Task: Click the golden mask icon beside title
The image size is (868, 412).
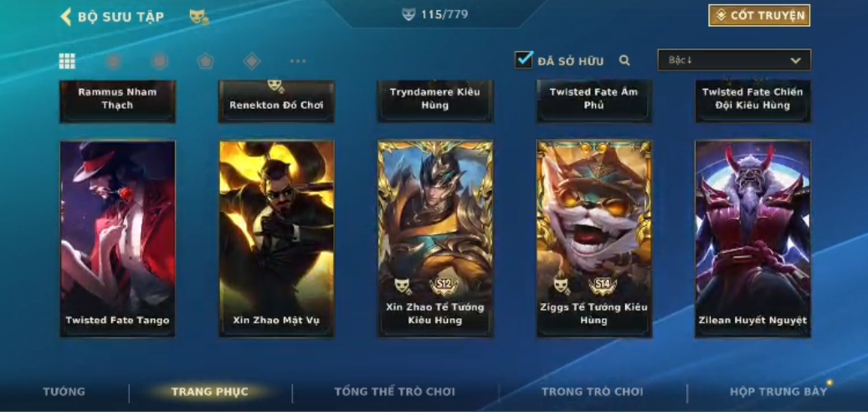Action: pos(199,17)
